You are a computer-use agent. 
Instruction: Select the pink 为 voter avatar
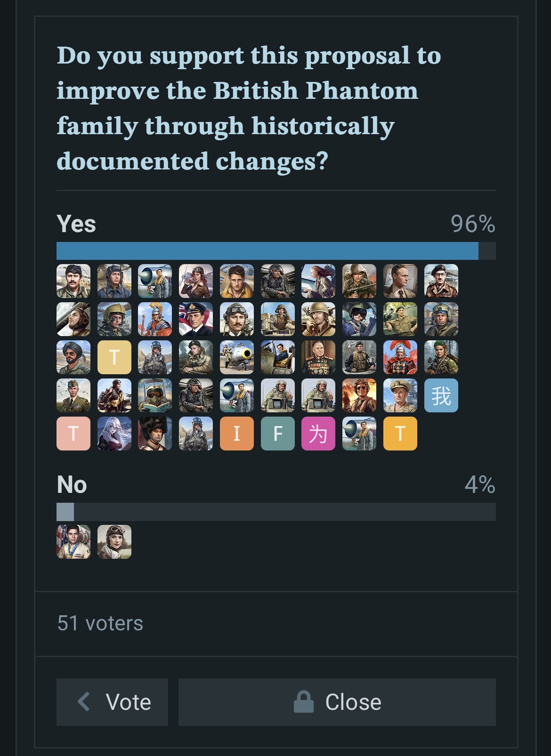(318, 434)
